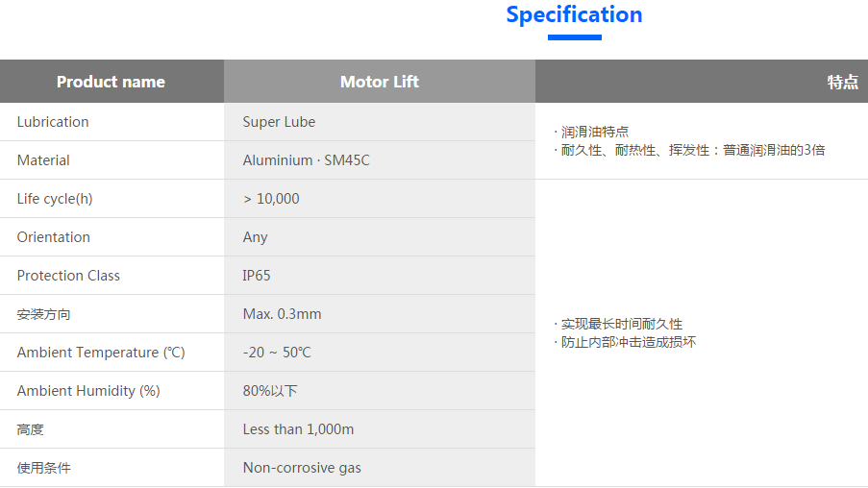
Task: Select the Motor Lift header cell
Action: (380, 82)
